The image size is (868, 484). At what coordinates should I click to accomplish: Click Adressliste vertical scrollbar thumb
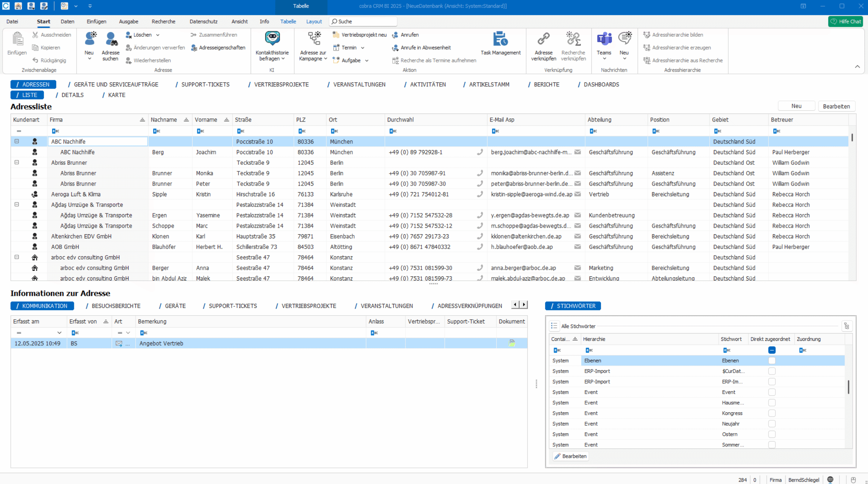(x=852, y=138)
